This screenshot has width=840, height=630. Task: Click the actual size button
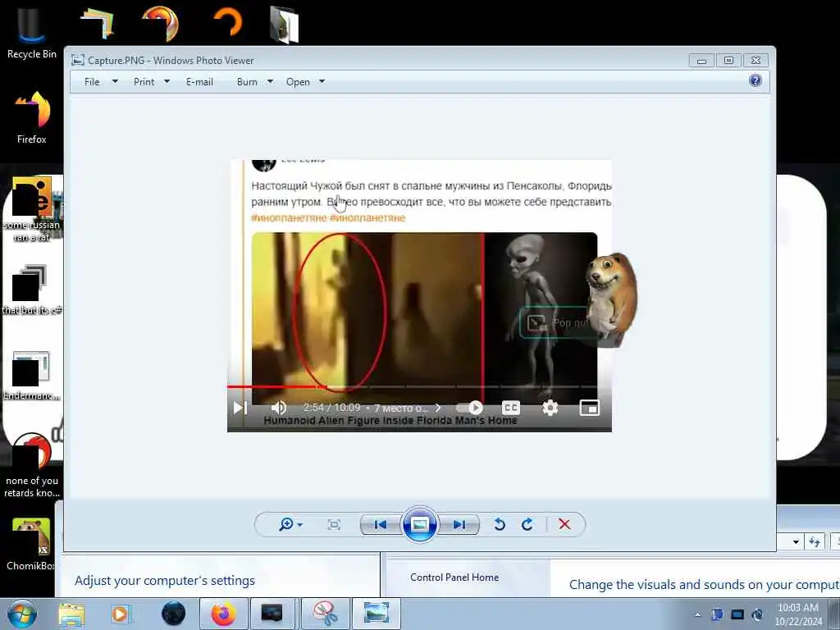[x=334, y=524]
